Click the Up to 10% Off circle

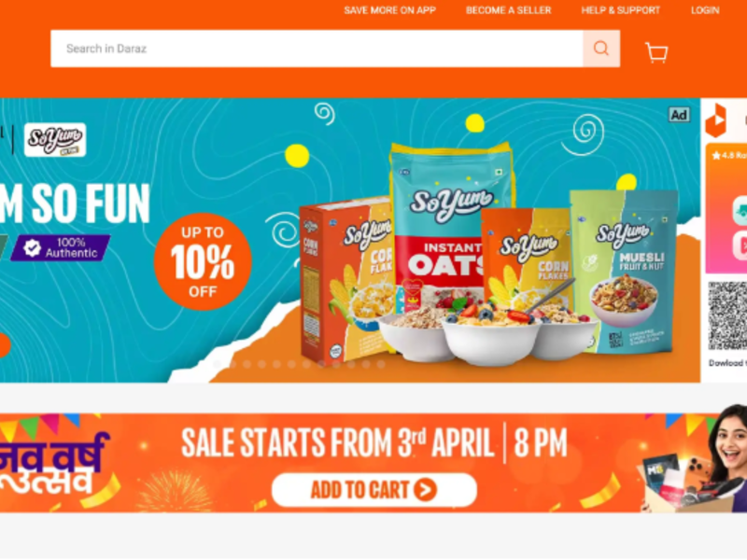click(x=203, y=261)
